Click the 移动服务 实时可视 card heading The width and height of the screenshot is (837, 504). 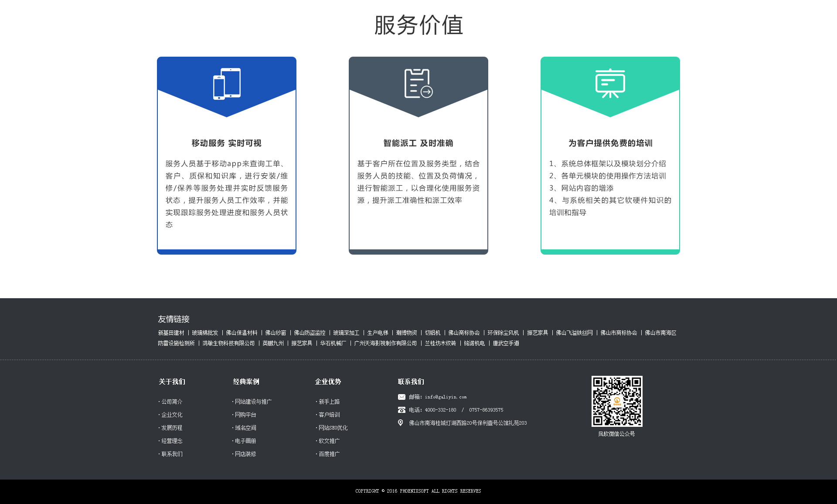[226, 143]
